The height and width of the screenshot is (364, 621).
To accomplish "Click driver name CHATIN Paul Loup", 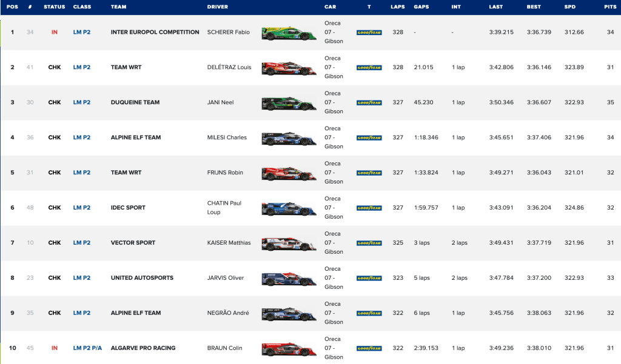I will coord(224,208).
